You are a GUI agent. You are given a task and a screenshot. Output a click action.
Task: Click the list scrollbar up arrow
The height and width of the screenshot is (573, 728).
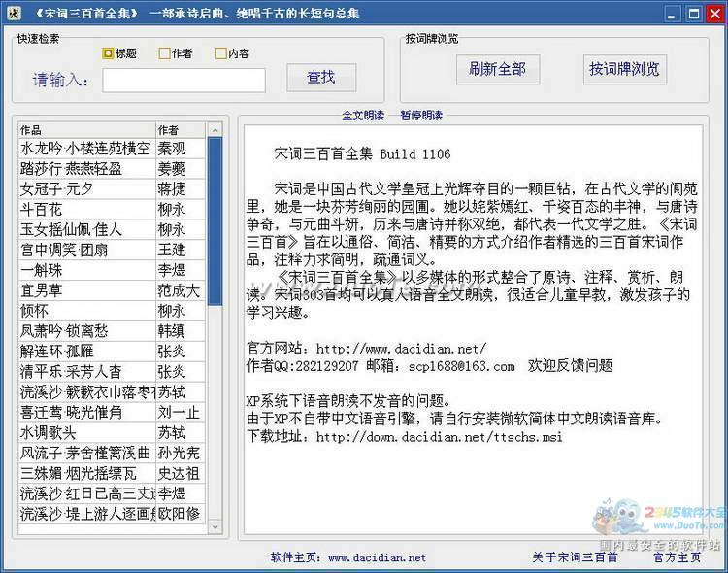click(x=215, y=130)
